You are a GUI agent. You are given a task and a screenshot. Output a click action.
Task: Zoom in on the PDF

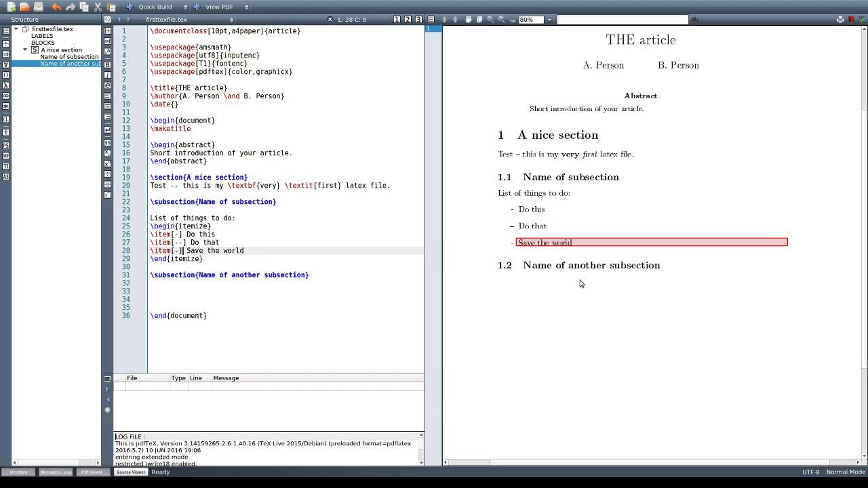click(x=490, y=20)
